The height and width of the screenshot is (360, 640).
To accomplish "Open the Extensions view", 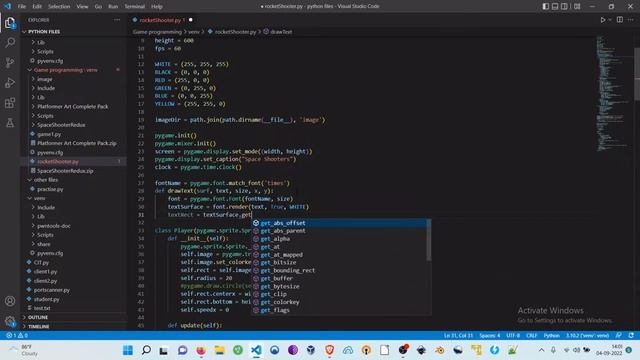I will pyautogui.click(x=10, y=102).
